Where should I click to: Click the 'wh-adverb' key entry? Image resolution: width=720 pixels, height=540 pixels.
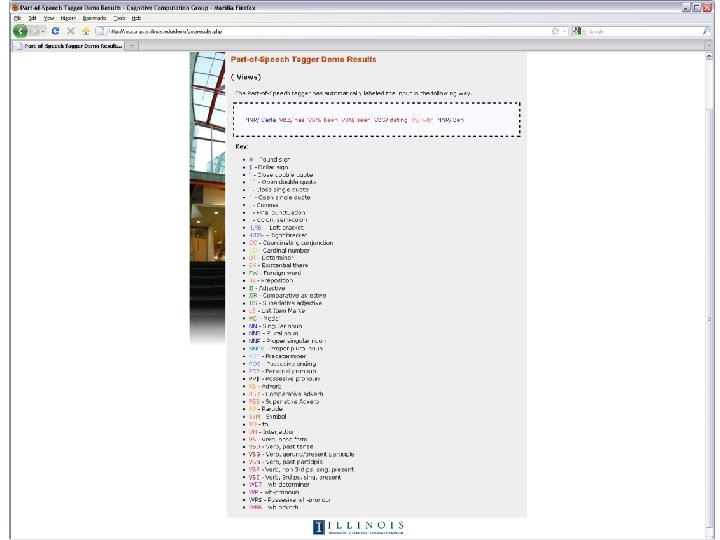click(274, 507)
